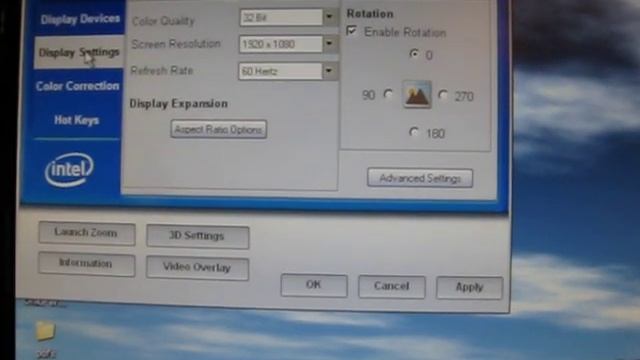Click the Launch Zoom button
This screenshot has width=640, height=360.
(x=87, y=233)
